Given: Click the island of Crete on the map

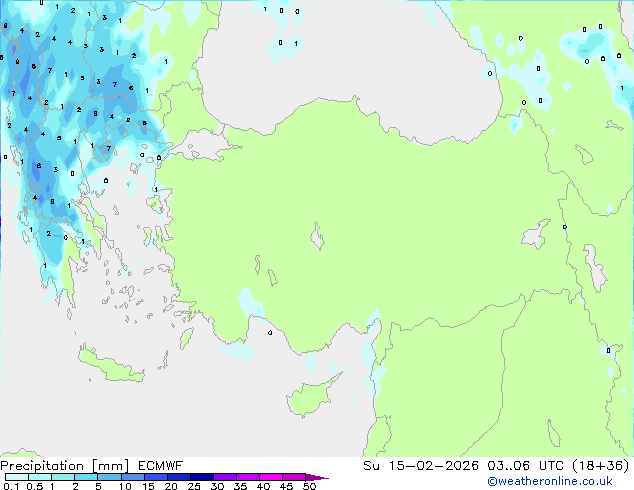Looking at the screenshot, I should click(110, 366).
